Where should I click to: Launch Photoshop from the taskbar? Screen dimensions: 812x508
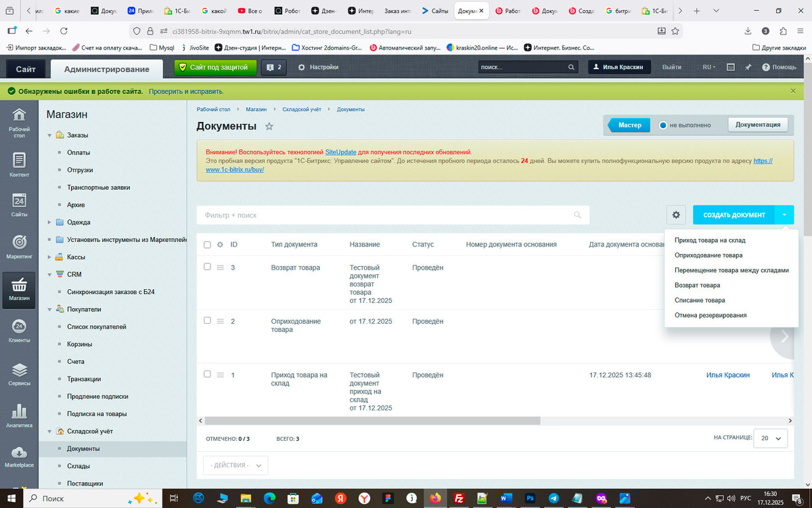(531, 498)
